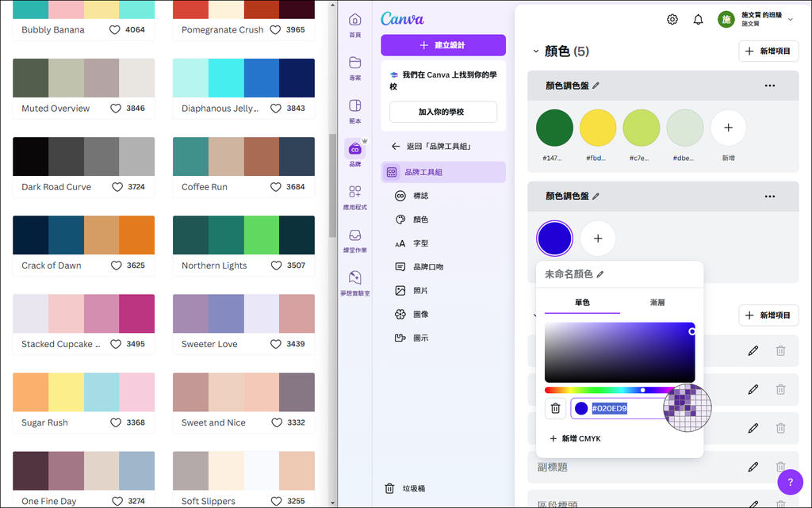Open Classwork (課堂作業) sidebar icon
Viewport: 812px width, 508px height.
point(354,241)
